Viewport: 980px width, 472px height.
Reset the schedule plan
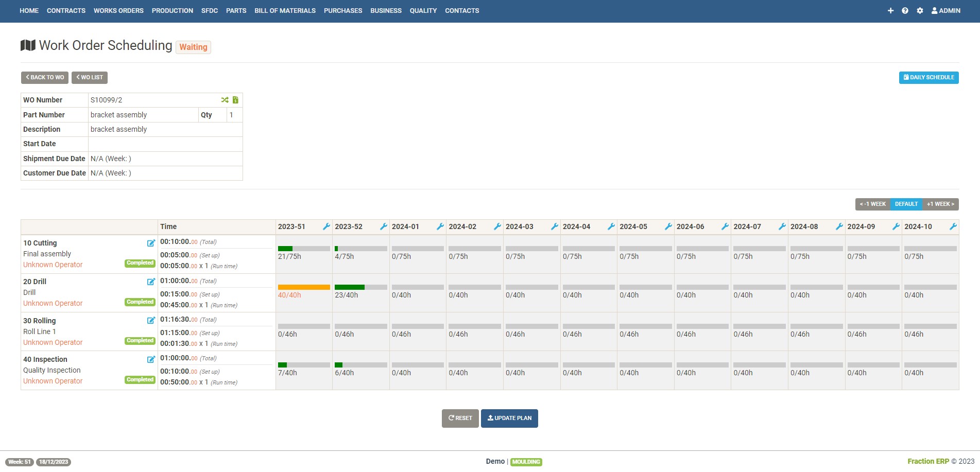coord(460,418)
